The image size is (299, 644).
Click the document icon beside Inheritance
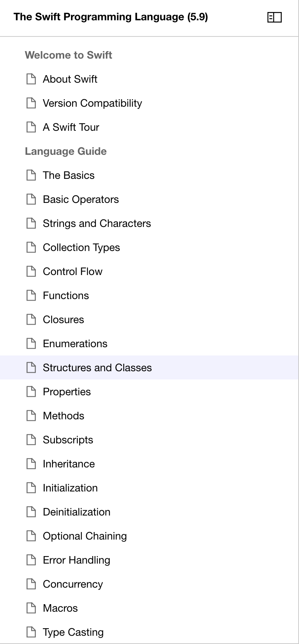[31, 464]
